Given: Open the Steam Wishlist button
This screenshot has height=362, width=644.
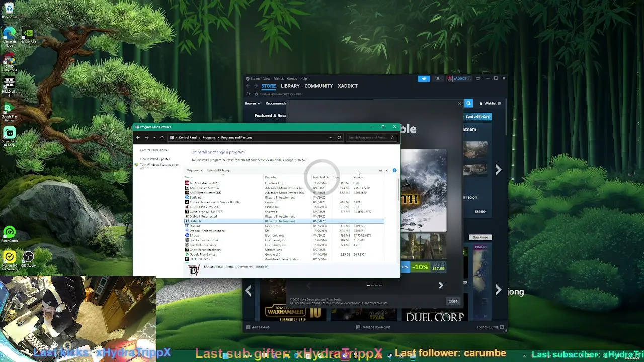Looking at the screenshot, I should click(x=490, y=103).
